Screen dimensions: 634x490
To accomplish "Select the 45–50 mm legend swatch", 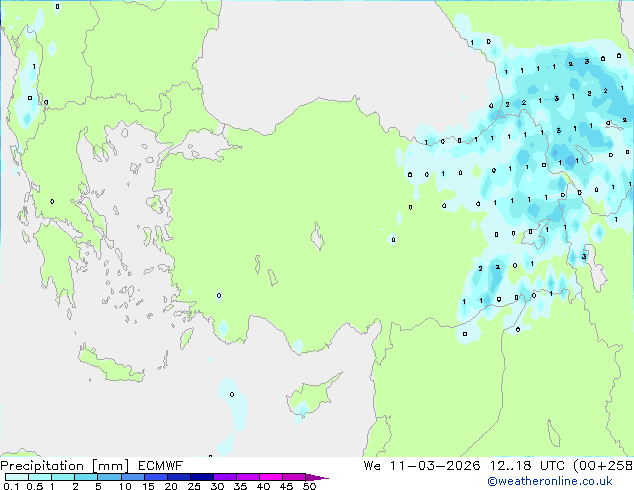I will tap(294, 477).
